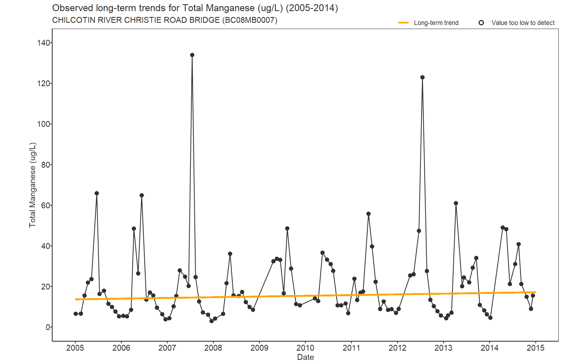Click the x-axis label 2014
Image resolution: width=588 pixels, height=364 pixels.
point(490,348)
